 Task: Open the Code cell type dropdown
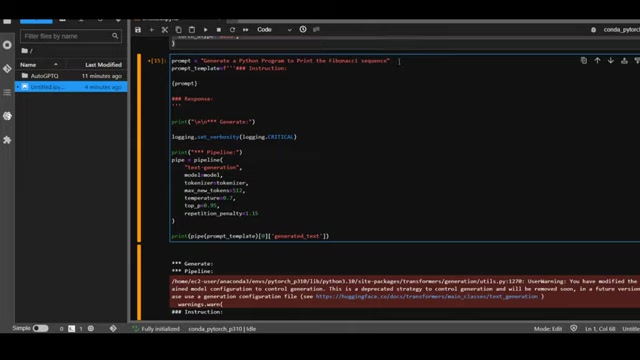coord(274,30)
